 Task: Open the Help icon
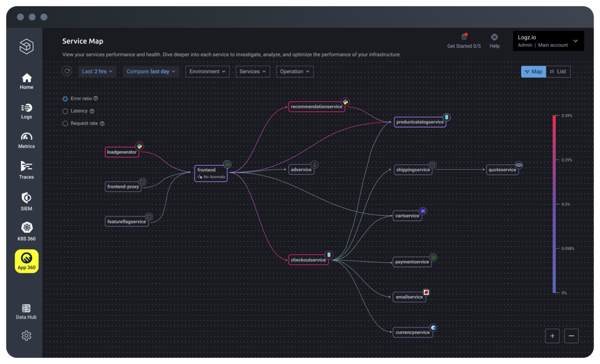coord(494,38)
